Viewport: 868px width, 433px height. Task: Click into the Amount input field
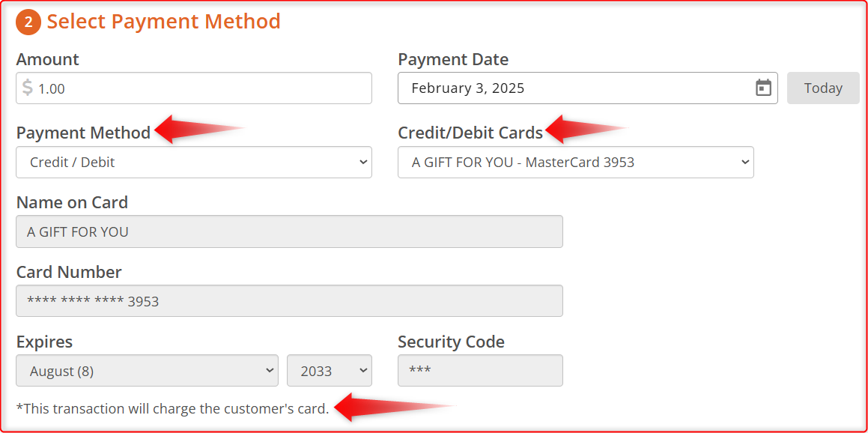tap(194, 88)
